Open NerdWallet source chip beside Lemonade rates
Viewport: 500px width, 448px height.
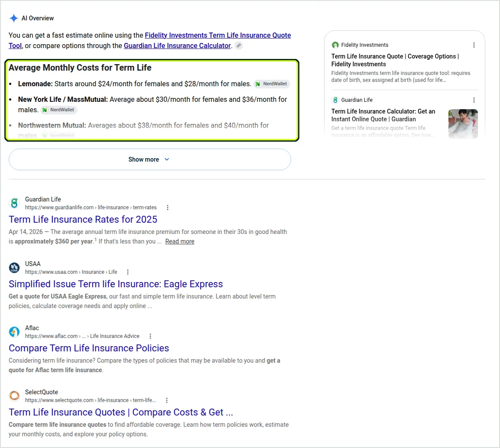point(272,84)
